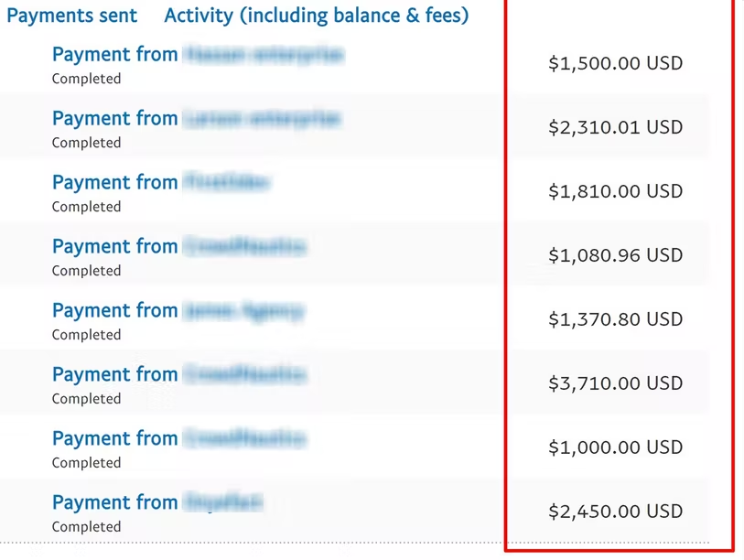Viewport: 744px width, 560px height.
Task: Open the Payments sent tab
Action: (x=71, y=16)
